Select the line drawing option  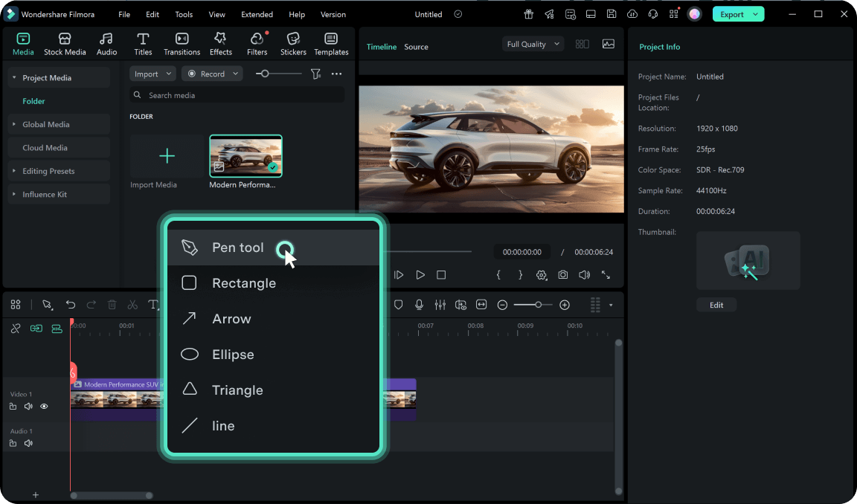point(273,425)
